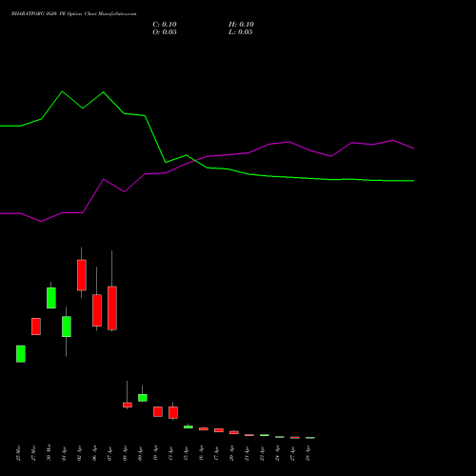
Task: Select the red candlestick for 02 Apr
Action: click(82, 275)
